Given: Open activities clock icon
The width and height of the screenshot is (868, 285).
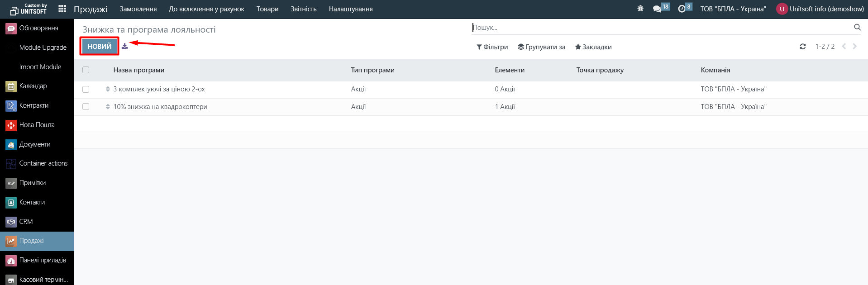Looking at the screenshot, I should click(682, 9).
